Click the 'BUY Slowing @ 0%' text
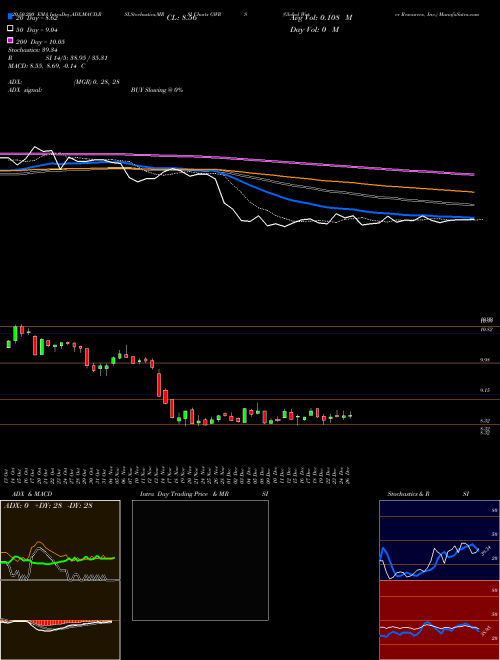500x660 pixels. [157, 90]
